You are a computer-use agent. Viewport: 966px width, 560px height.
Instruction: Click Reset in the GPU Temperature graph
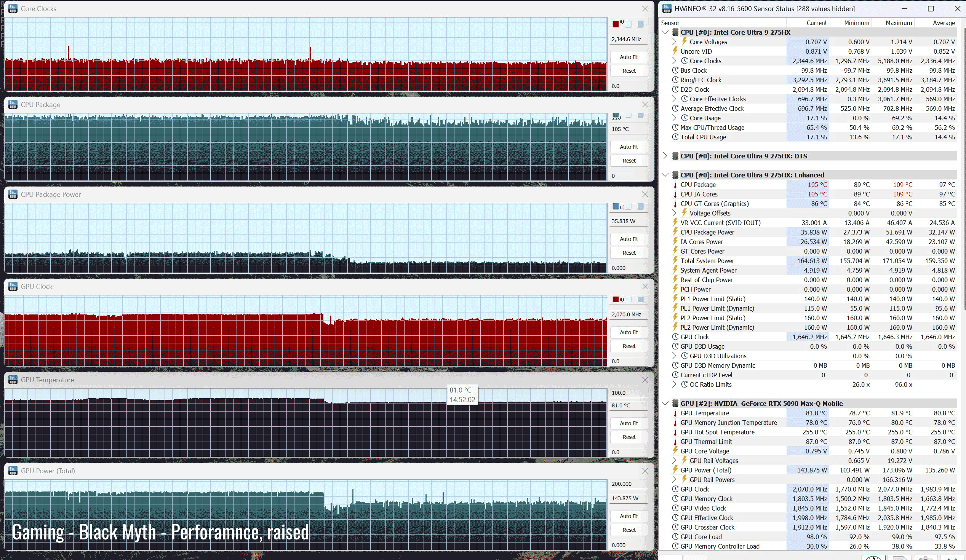(629, 437)
